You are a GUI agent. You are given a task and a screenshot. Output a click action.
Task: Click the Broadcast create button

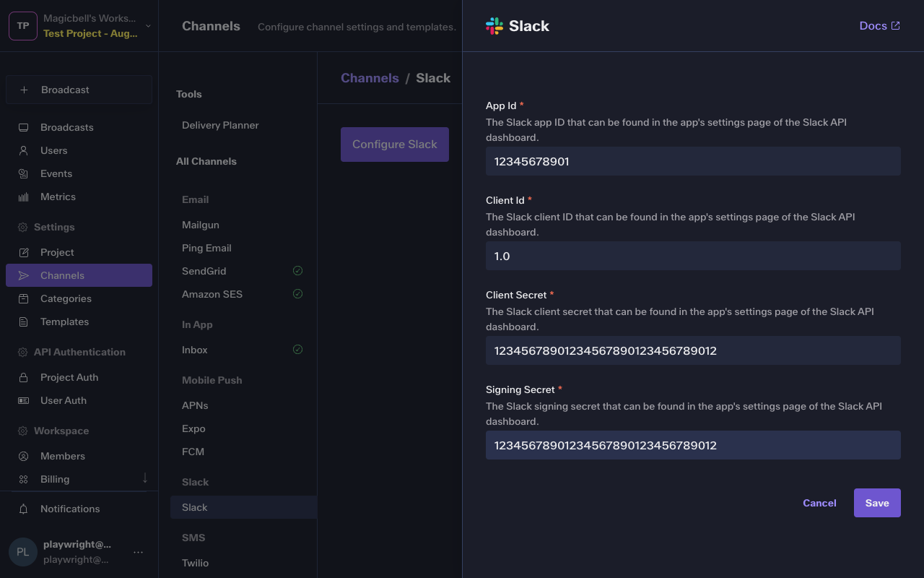tap(79, 90)
